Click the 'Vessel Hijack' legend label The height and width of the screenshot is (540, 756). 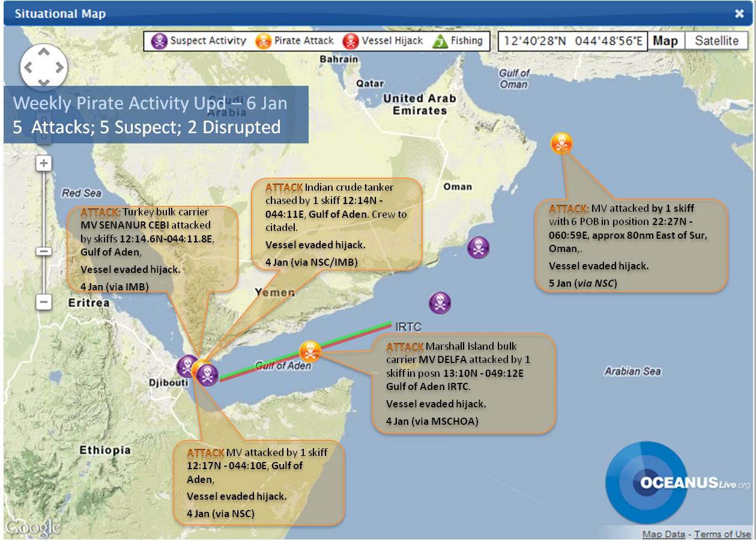click(x=392, y=41)
